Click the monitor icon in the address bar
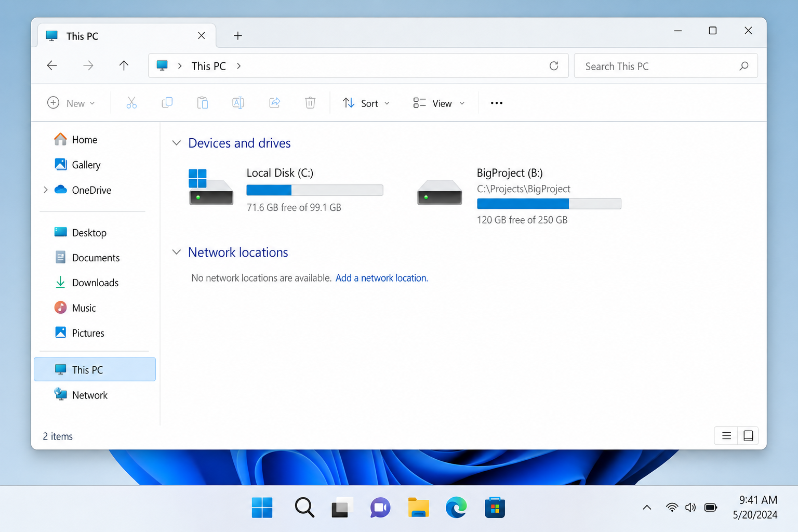 162,65
